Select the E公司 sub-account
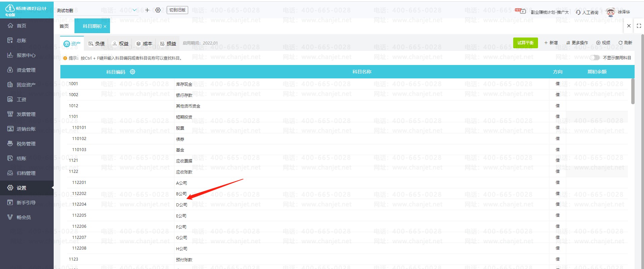 coord(181,216)
